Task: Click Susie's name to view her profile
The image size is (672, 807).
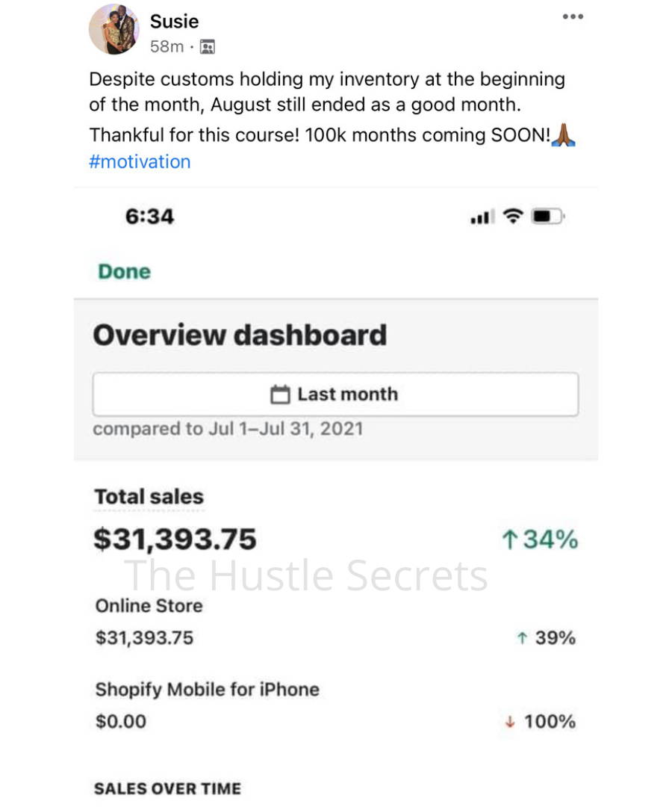Action: [174, 21]
